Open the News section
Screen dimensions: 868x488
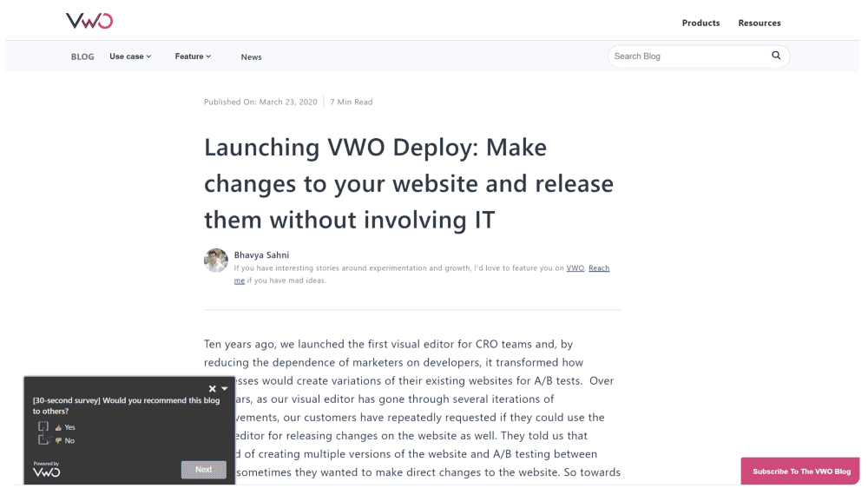[x=252, y=57]
